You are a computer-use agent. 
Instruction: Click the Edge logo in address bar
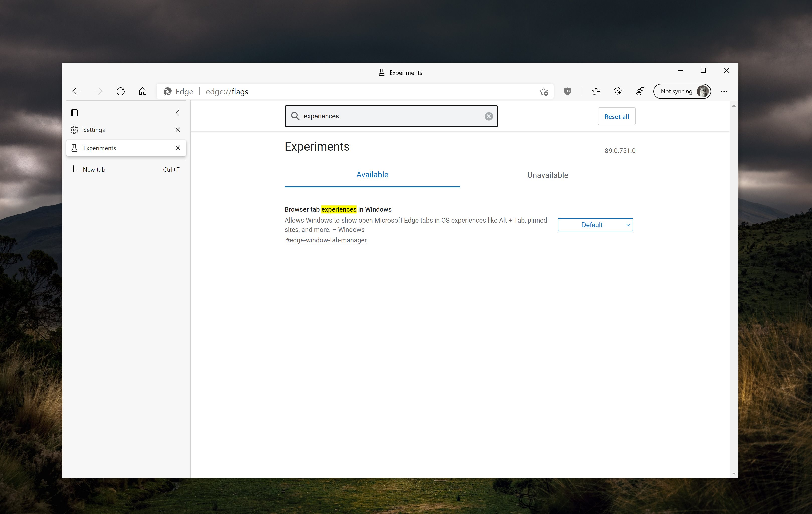(168, 92)
